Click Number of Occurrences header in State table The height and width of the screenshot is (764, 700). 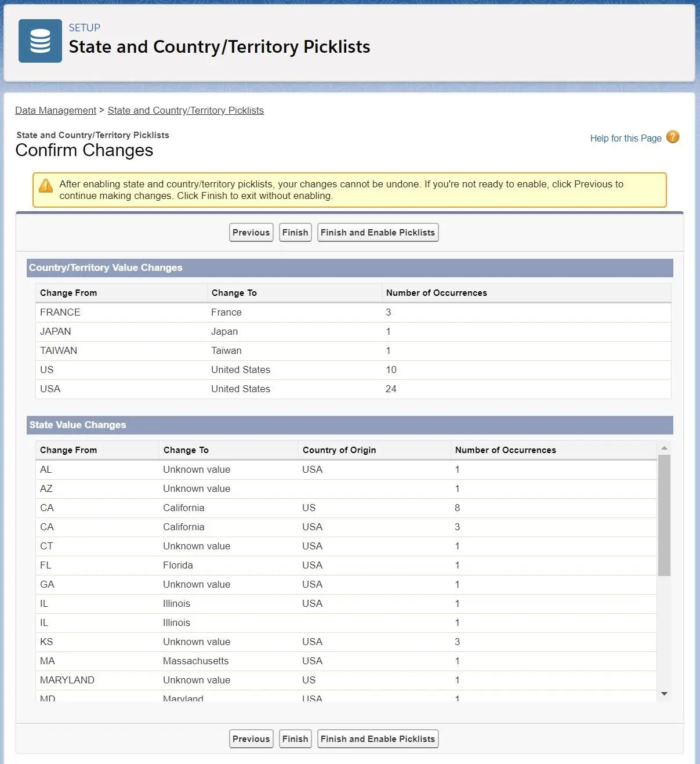click(506, 450)
